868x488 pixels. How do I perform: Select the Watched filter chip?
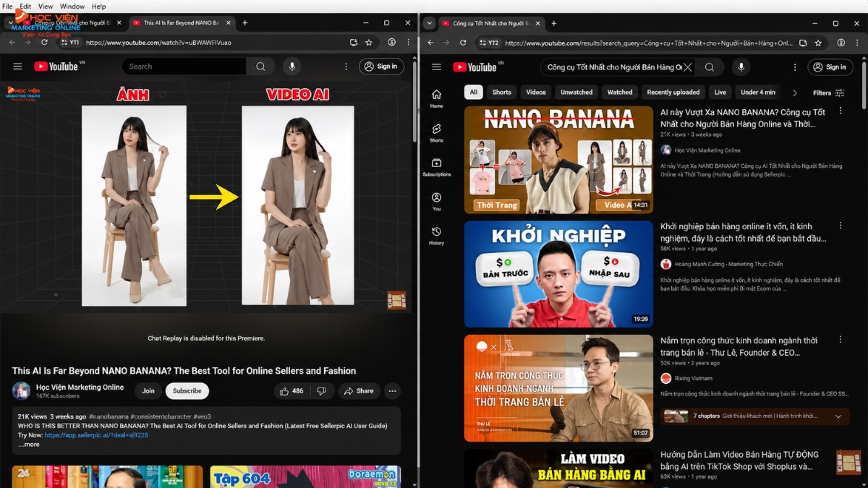point(620,92)
